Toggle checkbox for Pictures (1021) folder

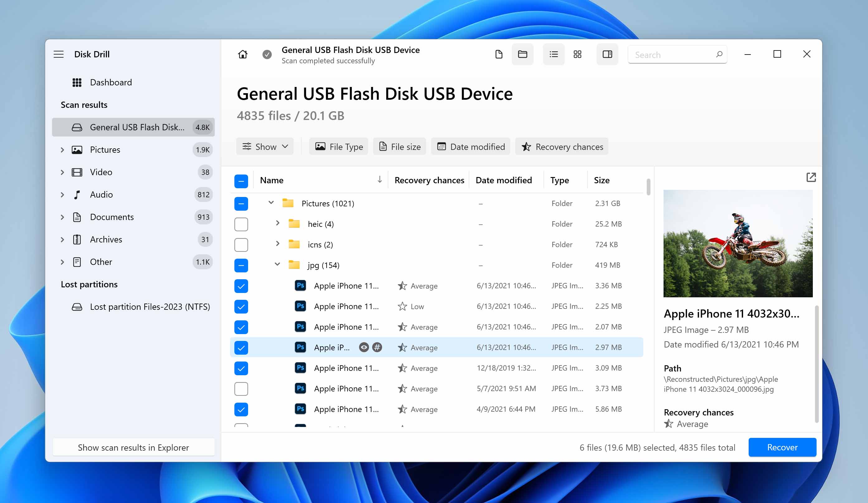point(241,204)
